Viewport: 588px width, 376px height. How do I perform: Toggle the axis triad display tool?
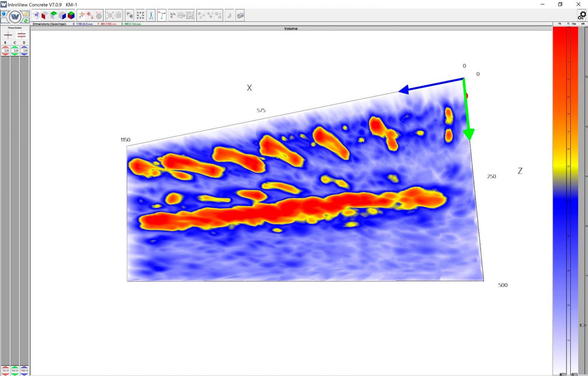click(162, 15)
